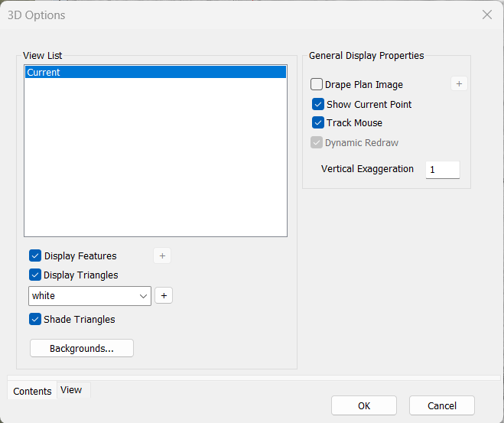Confirm settings with OK
The height and width of the screenshot is (423, 504).
364,405
